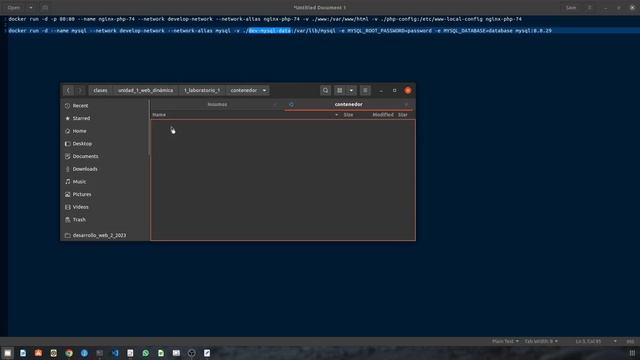
Task: Open Recent in the sidebar
Action: pyautogui.click(x=105, y=106)
